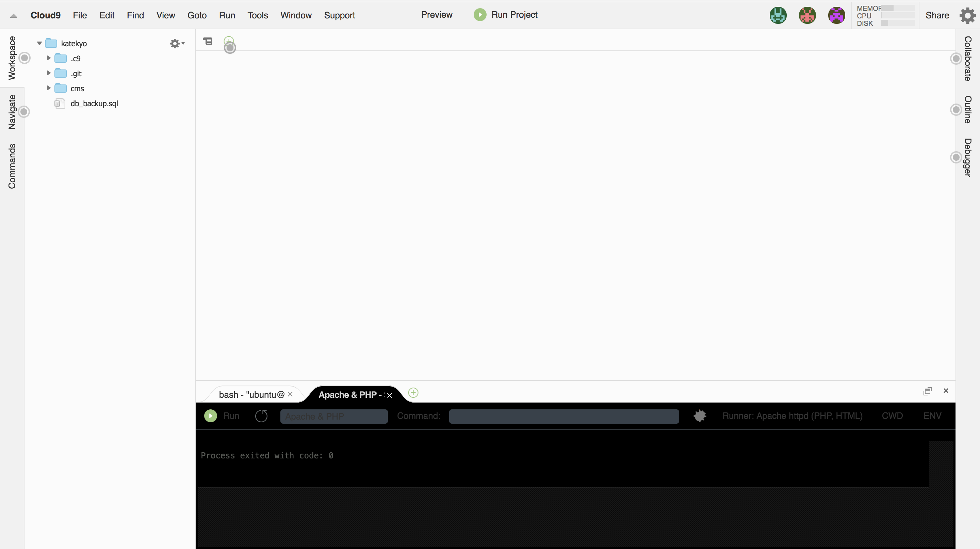Select the db_backup.sql file name
The width and height of the screenshot is (980, 549).
coord(94,104)
